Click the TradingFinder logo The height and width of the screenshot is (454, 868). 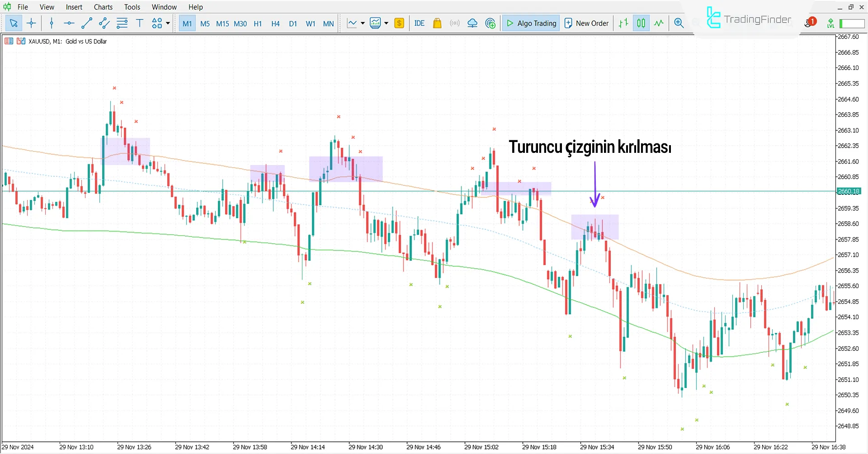[x=748, y=19]
